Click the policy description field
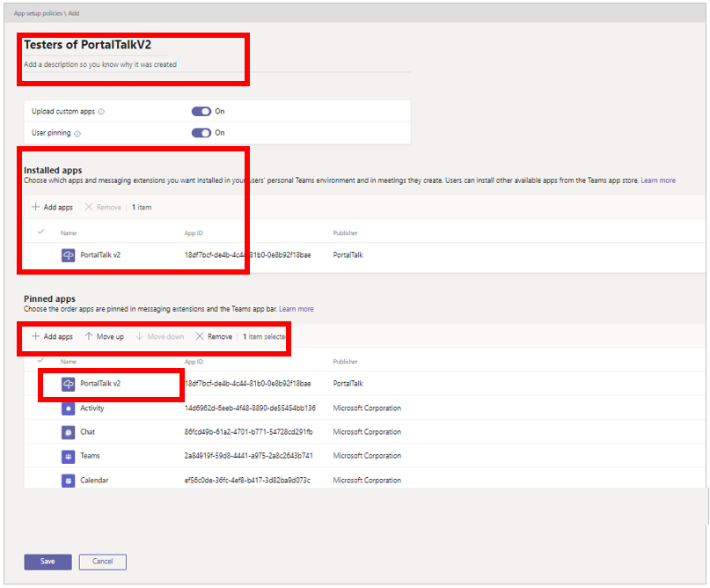 tap(217, 65)
